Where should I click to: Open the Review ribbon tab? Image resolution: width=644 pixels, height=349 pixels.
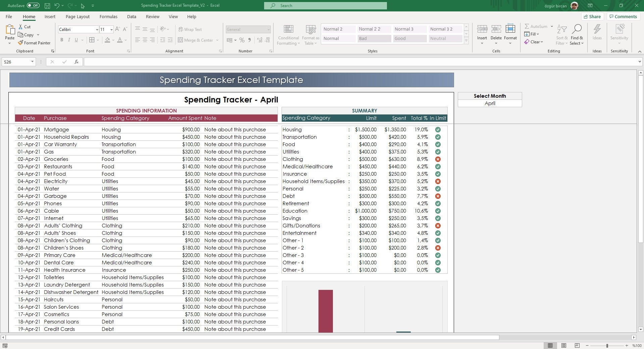[x=152, y=16]
